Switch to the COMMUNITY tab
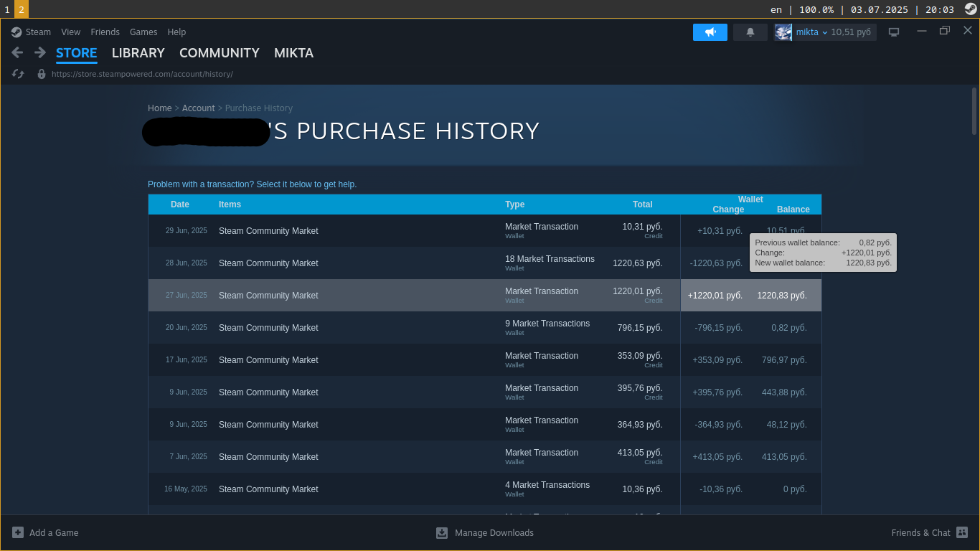This screenshot has width=980, height=551. coord(220,53)
